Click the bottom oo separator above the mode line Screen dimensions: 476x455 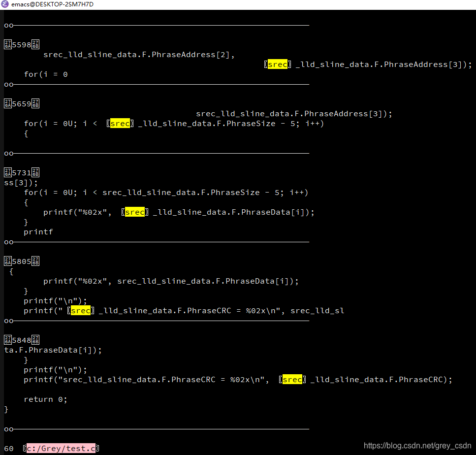(8, 428)
